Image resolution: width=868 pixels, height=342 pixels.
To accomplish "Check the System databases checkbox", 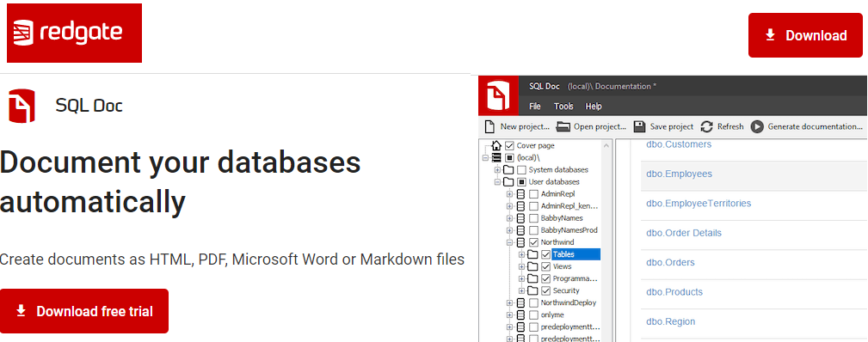I will coord(522,170).
